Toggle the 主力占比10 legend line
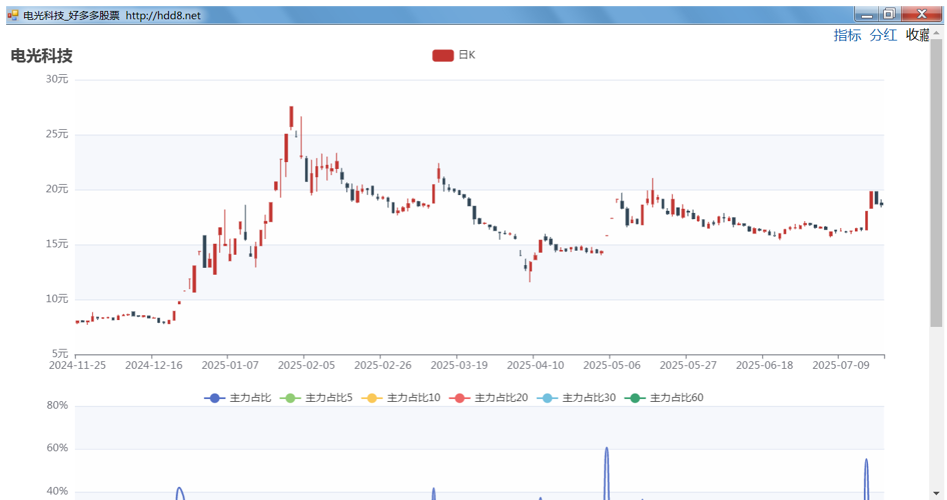This screenshot has height=500, width=947. (x=400, y=398)
